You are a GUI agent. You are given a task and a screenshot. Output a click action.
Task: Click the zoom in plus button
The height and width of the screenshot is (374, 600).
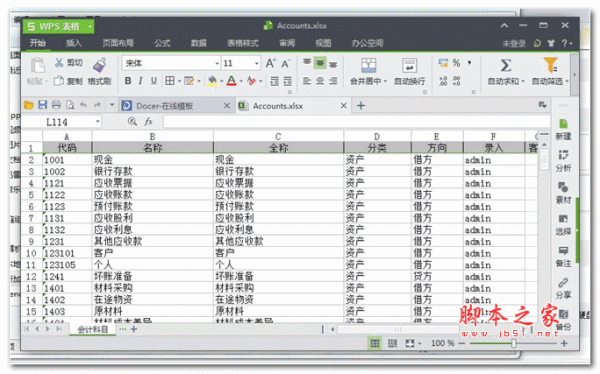pyautogui.click(x=564, y=343)
